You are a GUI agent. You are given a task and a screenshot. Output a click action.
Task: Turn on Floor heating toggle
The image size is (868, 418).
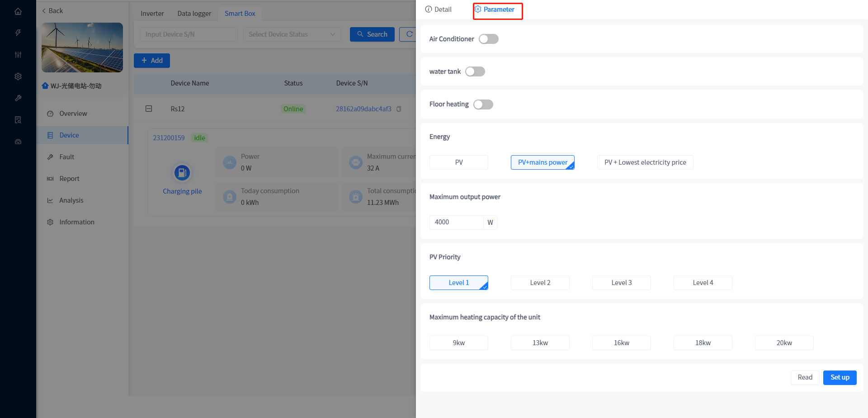(x=483, y=104)
